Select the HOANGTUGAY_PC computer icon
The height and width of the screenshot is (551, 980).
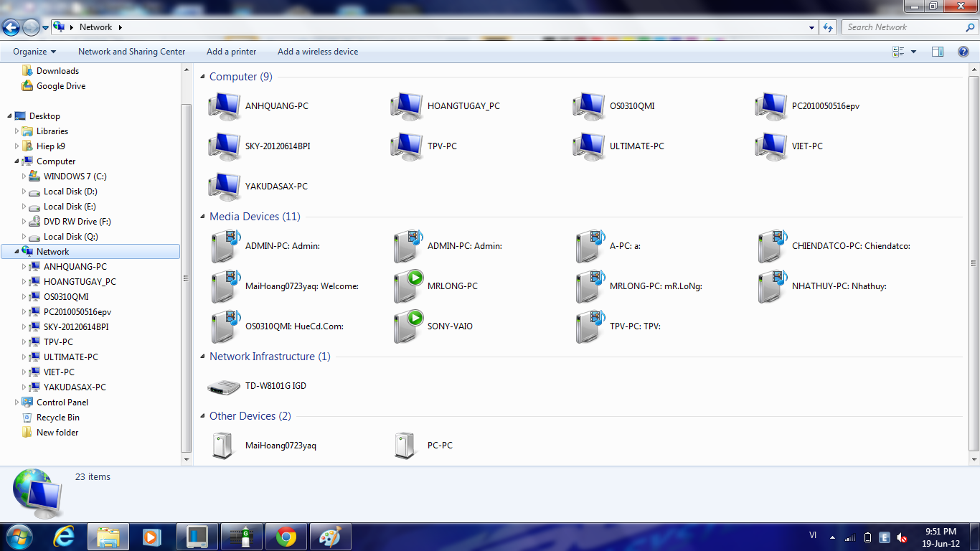tap(407, 106)
